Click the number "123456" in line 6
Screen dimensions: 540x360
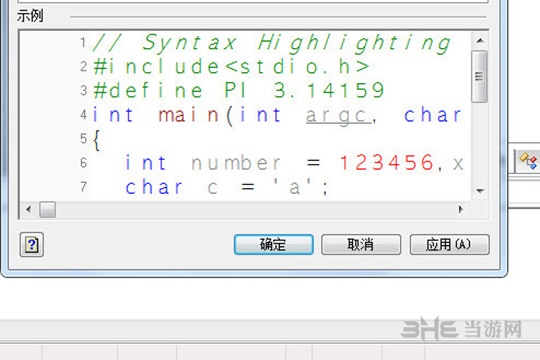(x=386, y=163)
